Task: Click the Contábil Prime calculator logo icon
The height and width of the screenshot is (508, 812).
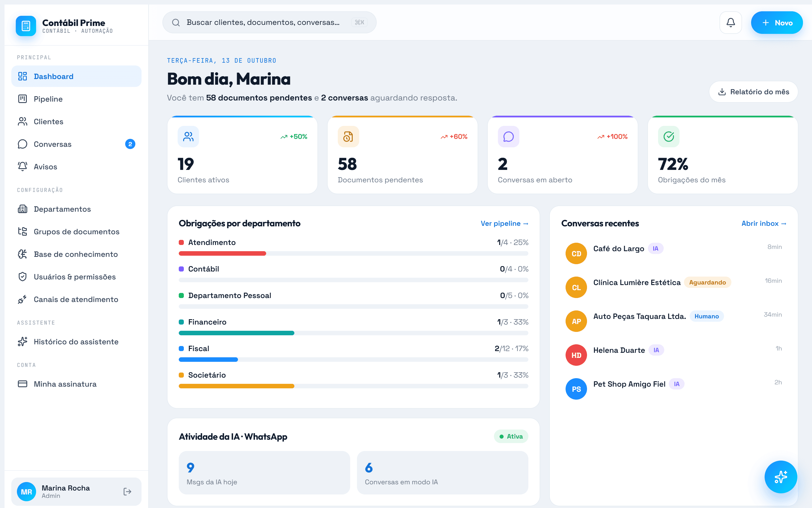Action: pyautogui.click(x=26, y=26)
